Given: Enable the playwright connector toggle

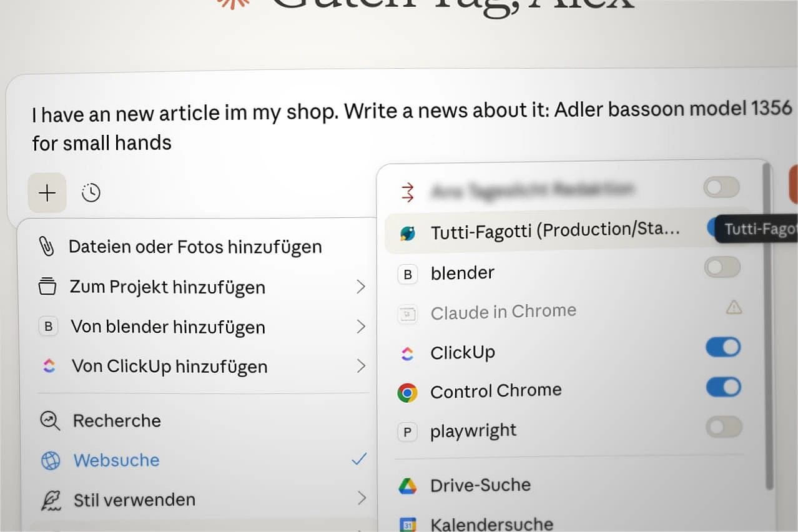Looking at the screenshot, I should pos(724,427).
